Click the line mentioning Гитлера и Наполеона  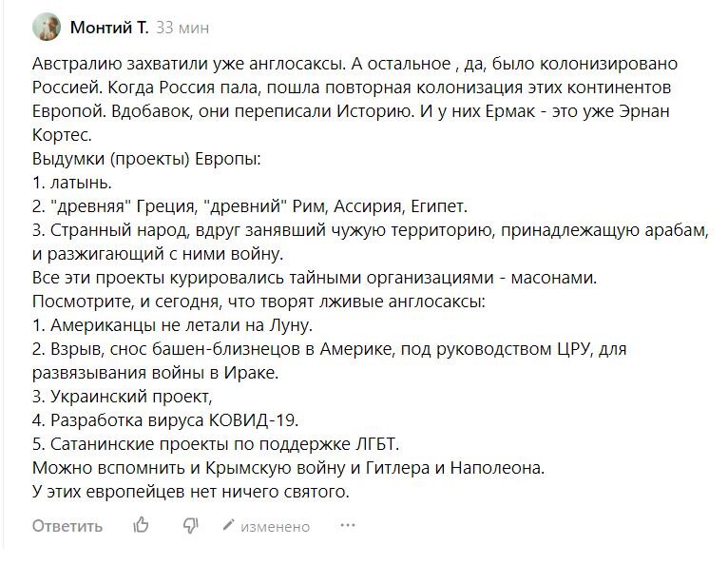(x=288, y=467)
